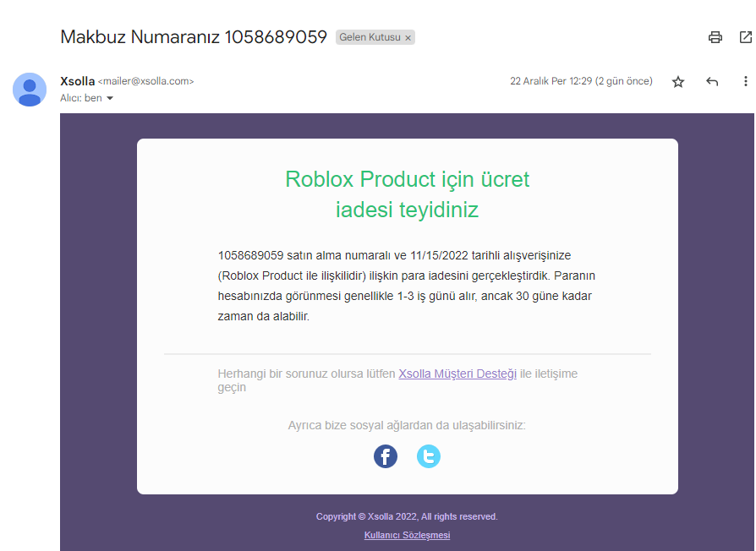Print this email with the printer icon
The height and width of the screenshot is (551, 756).
[x=715, y=37]
